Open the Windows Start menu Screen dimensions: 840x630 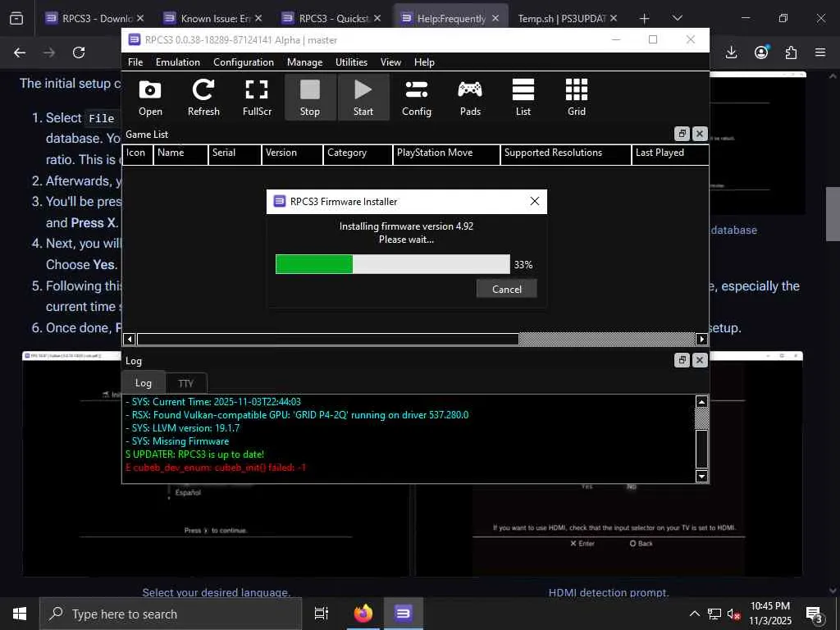pyautogui.click(x=20, y=614)
